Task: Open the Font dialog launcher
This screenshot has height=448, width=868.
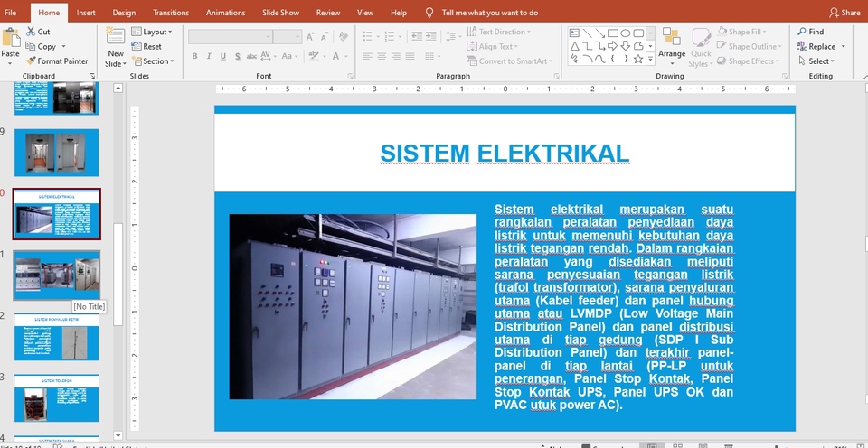Action: pyautogui.click(x=350, y=76)
